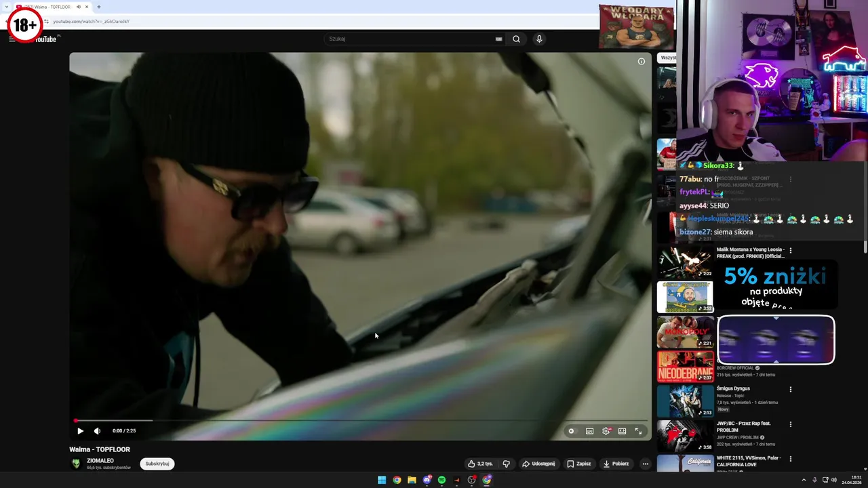Open the Śmigus Dyngus video title

pos(733,388)
